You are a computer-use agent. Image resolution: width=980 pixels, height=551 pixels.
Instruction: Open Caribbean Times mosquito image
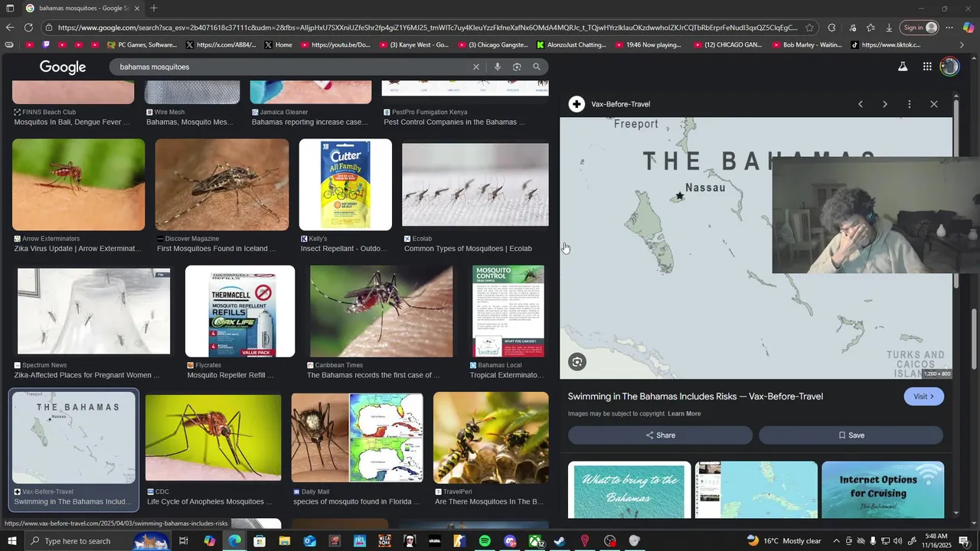tap(381, 311)
